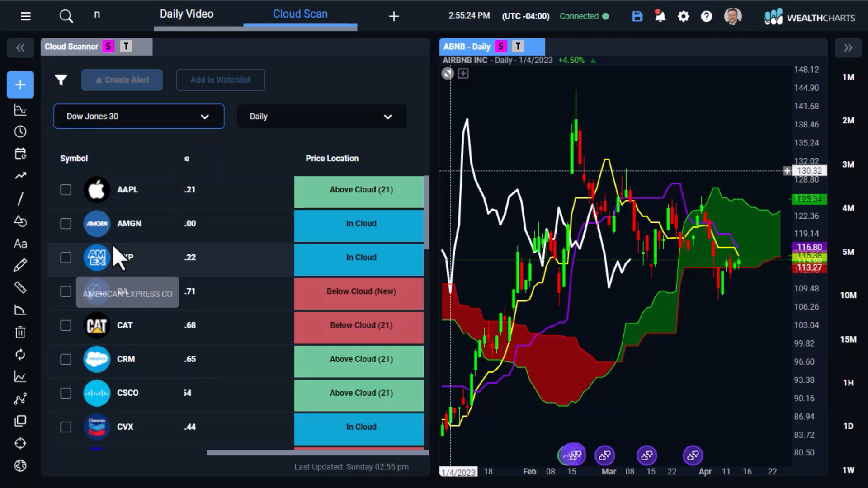Select the ruler measure tool

tap(20, 287)
